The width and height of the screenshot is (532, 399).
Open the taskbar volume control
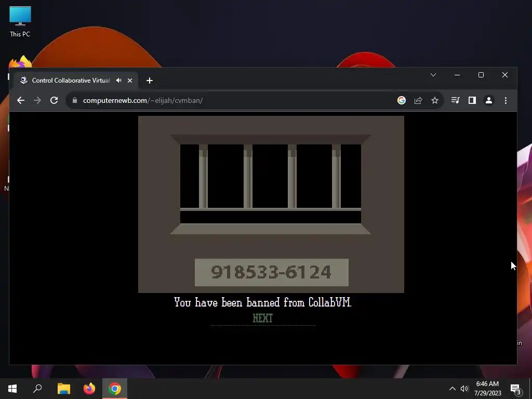(464, 389)
